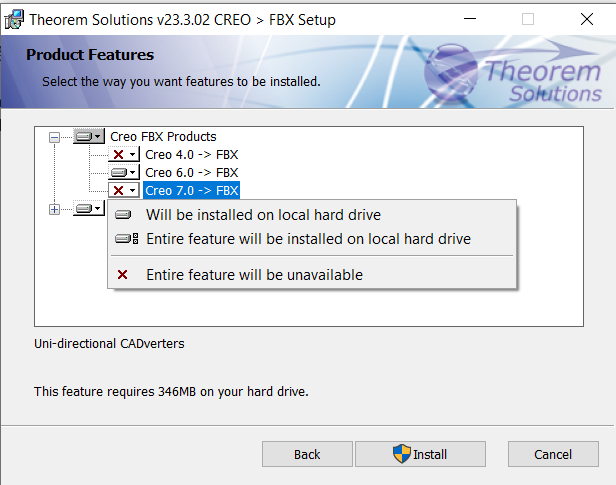
Task: Click the Back button
Action: (307, 454)
